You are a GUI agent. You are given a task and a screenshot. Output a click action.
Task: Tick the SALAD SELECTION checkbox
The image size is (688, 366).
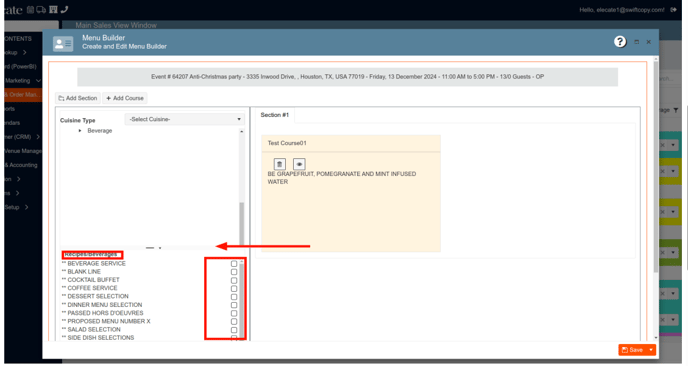pos(234,330)
